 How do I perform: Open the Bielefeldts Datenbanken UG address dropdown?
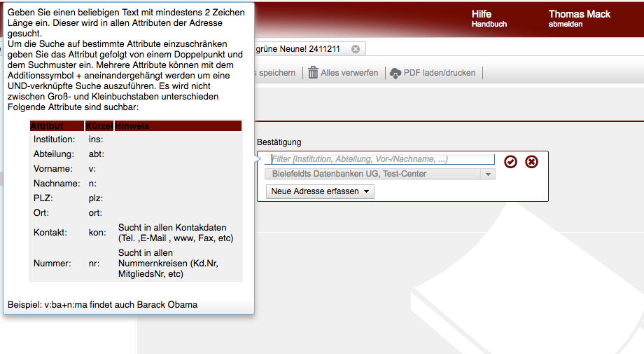coord(372,174)
